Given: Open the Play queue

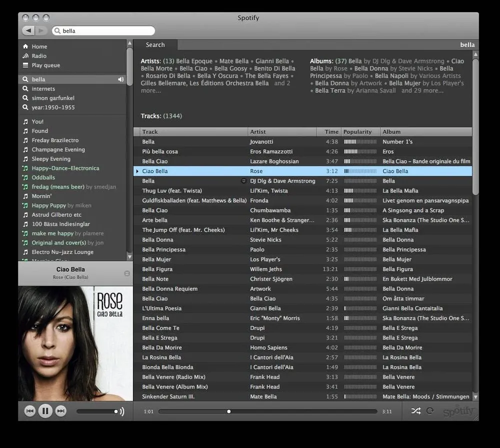Looking at the screenshot, I should [45, 65].
